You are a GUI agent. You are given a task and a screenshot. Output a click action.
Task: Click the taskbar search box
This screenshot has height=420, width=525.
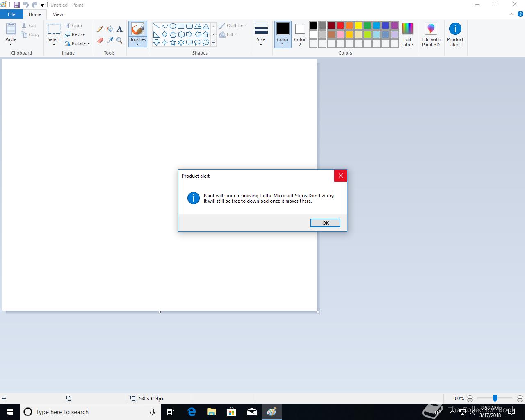pyautogui.click(x=90, y=412)
